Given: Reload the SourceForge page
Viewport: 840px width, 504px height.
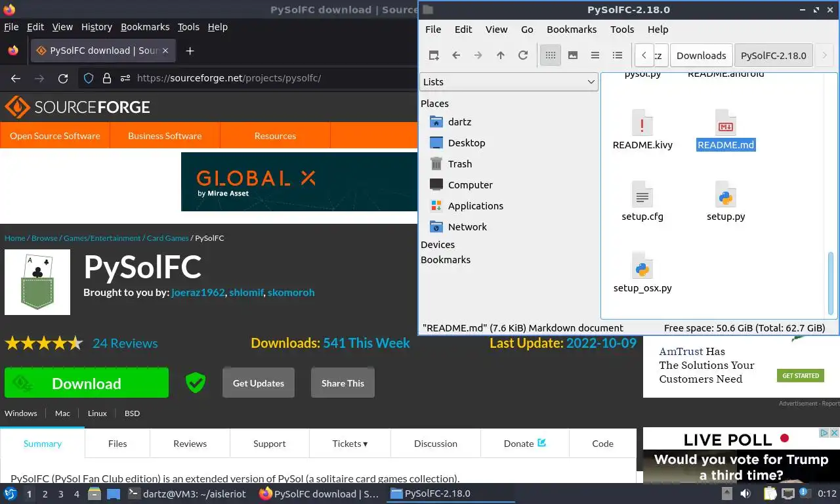Looking at the screenshot, I should click(x=63, y=78).
